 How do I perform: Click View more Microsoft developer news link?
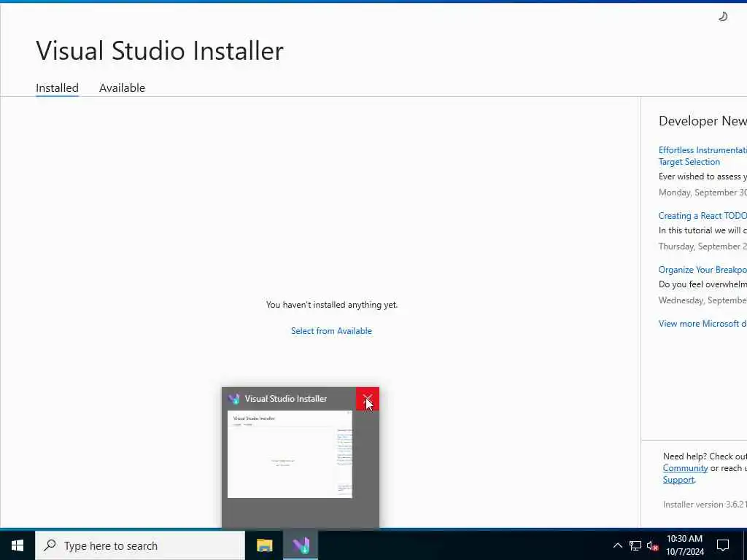[x=703, y=324]
